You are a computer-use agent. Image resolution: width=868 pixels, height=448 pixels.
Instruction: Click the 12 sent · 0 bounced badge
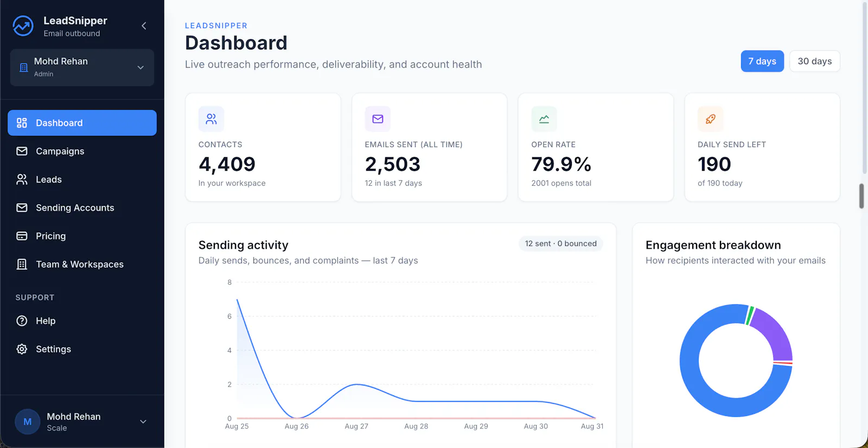pos(560,244)
